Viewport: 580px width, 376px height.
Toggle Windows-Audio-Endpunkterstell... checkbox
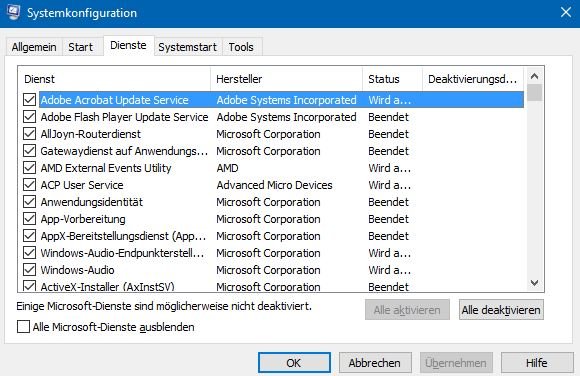pos(29,253)
